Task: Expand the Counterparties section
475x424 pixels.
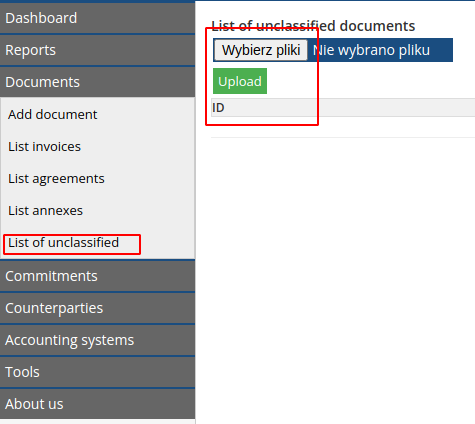Action: click(97, 308)
